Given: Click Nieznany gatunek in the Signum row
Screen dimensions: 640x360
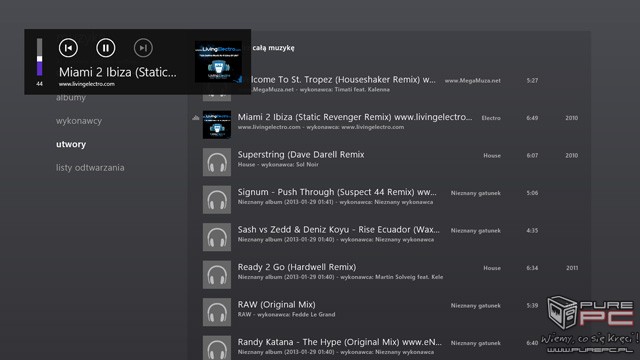Looking at the screenshot, I should [x=476, y=193].
